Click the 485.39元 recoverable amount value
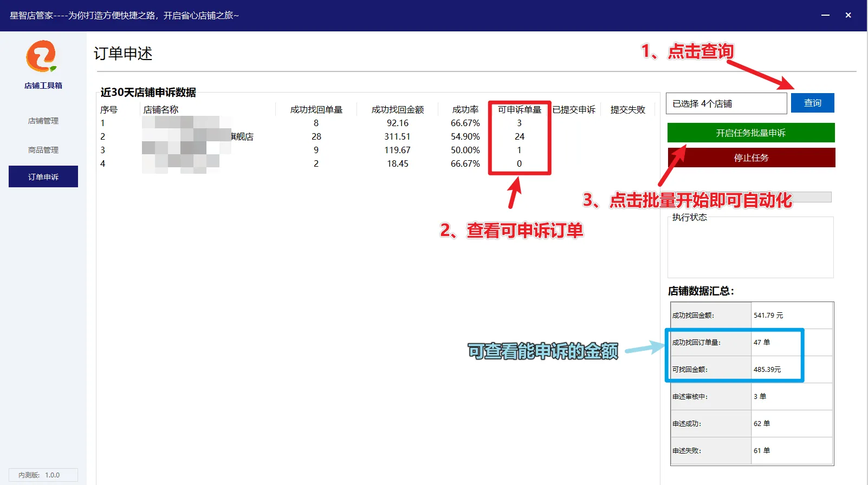 click(x=767, y=369)
